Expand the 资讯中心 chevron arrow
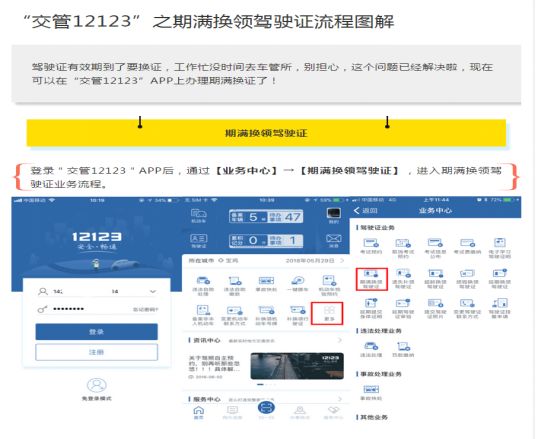 coord(340,340)
